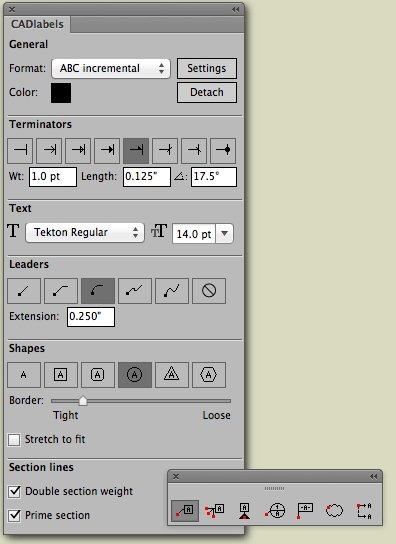Select the hexagon label shape
Image resolution: width=396 pixels, height=544 pixels.
(209, 375)
